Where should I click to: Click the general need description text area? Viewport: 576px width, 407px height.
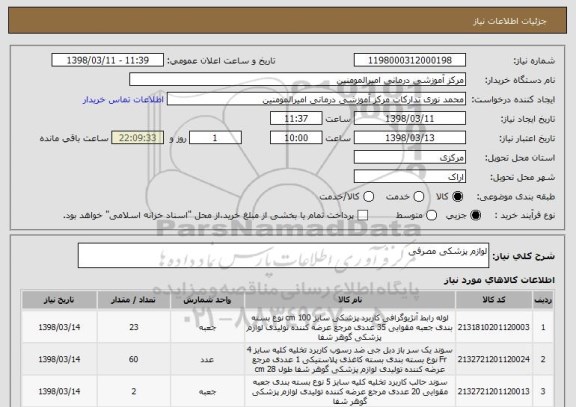coord(283,255)
